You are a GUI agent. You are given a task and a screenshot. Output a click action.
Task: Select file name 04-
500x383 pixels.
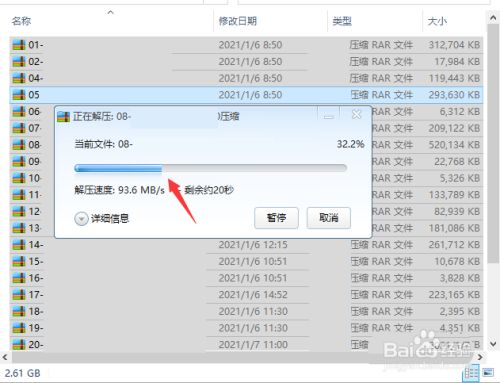[x=36, y=78]
